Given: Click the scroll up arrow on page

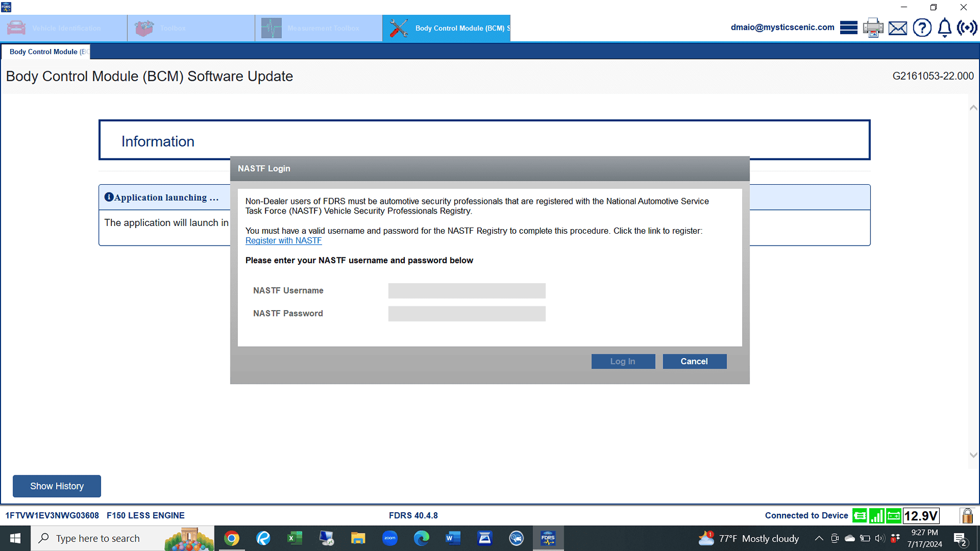Looking at the screenshot, I should (x=973, y=108).
